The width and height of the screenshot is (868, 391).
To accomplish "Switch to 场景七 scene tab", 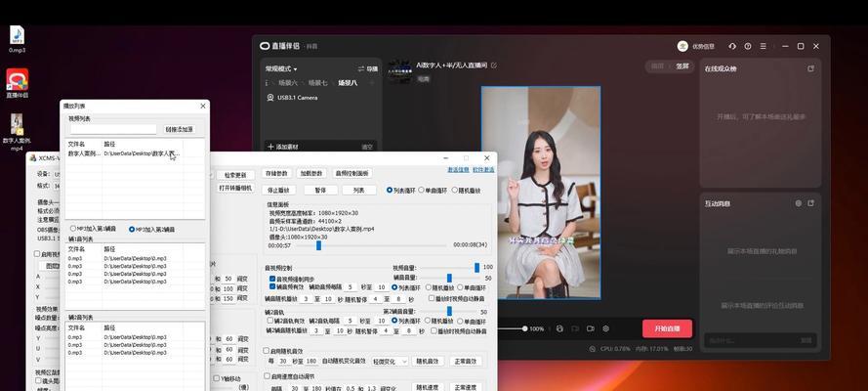I will 317,83.
